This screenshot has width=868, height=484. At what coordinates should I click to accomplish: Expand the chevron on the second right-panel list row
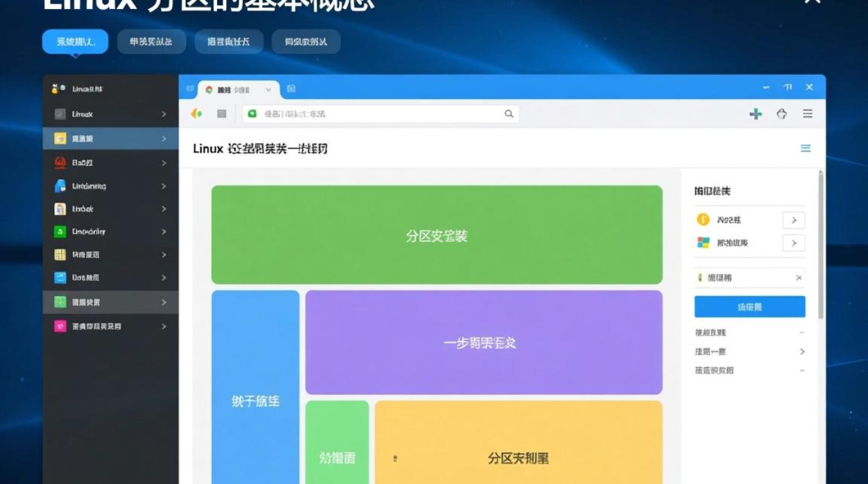[794, 243]
